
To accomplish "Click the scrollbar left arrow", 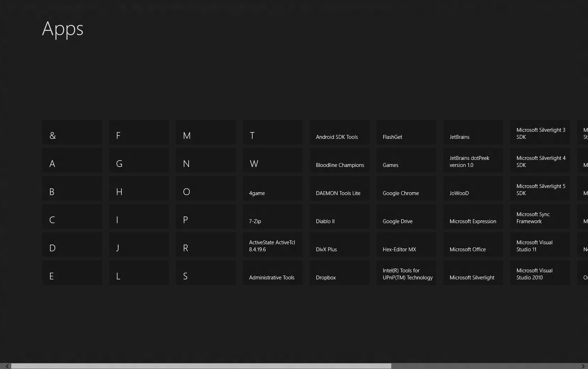I will pyautogui.click(x=7, y=366).
